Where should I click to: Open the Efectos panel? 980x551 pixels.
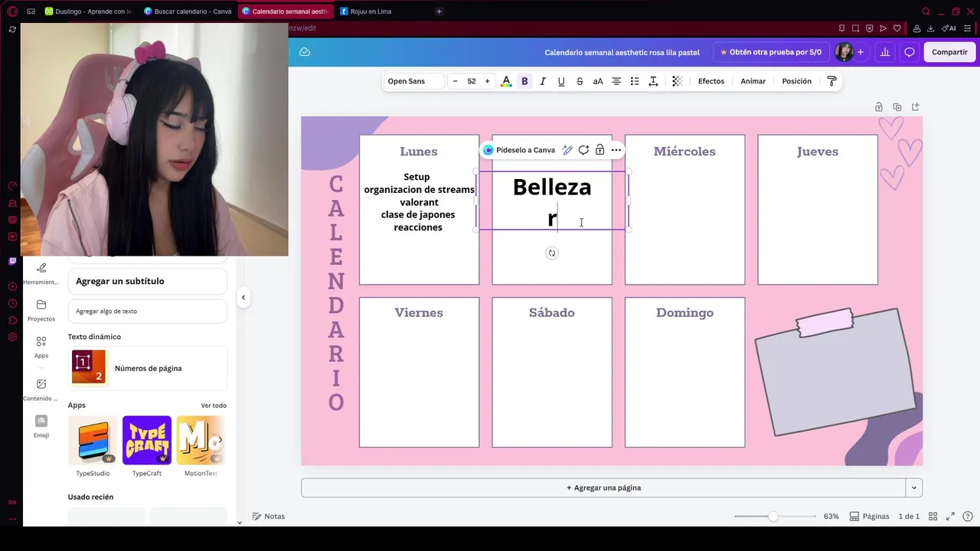(x=711, y=81)
